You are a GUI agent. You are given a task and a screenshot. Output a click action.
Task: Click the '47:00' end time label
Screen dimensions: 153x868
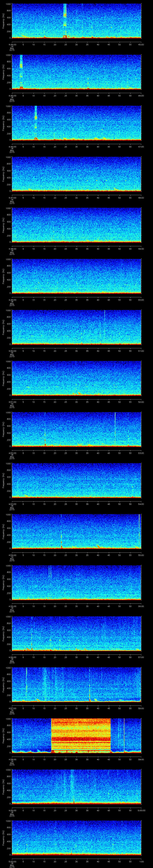(141, 147)
